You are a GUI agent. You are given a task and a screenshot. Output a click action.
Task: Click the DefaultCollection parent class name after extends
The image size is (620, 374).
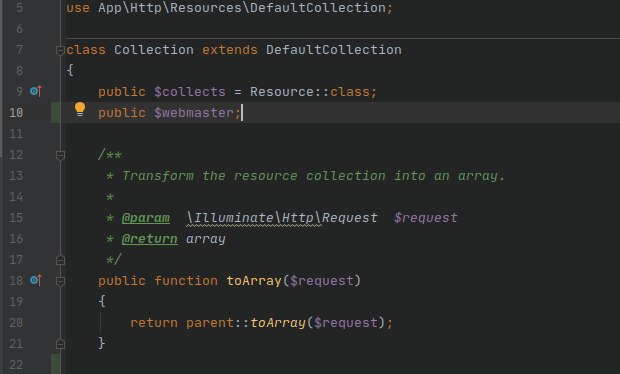333,50
